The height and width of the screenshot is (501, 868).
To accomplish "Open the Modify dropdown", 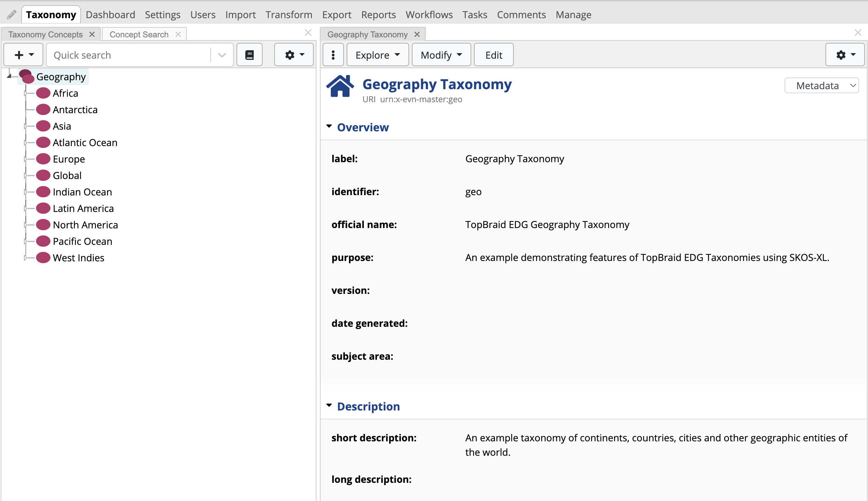I will [x=440, y=55].
